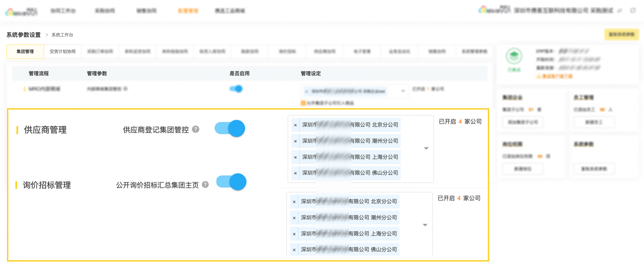
Task: Open the 系统工作台 breadcrumb link
Action: tap(62, 35)
